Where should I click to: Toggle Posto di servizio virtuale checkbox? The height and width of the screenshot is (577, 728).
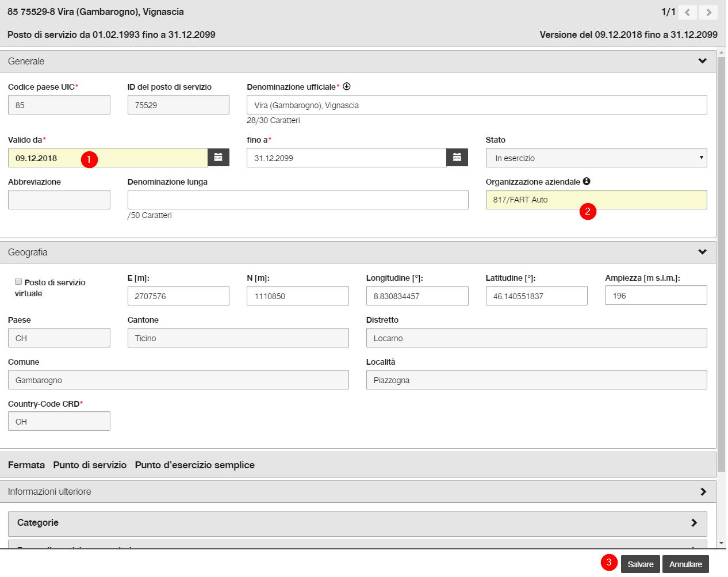(18, 282)
